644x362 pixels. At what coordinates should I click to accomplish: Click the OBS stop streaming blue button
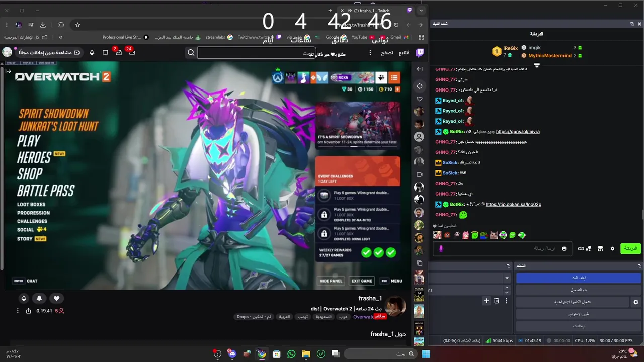point(579,278)
